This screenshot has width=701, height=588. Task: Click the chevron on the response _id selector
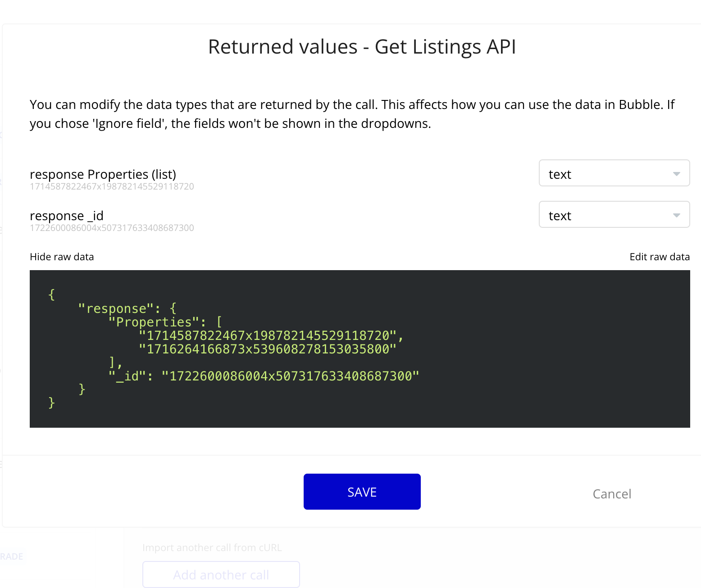point(676,215)
